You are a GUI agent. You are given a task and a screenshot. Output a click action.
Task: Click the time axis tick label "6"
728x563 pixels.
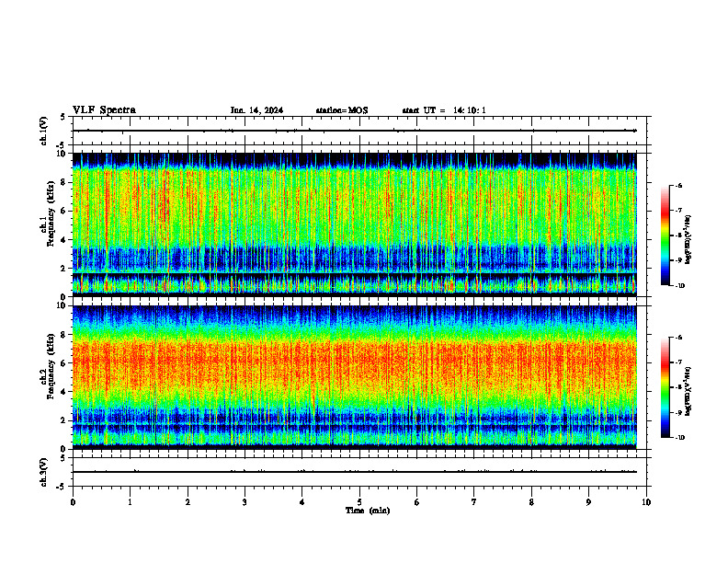pyautogui.click(x=417, y=502)
